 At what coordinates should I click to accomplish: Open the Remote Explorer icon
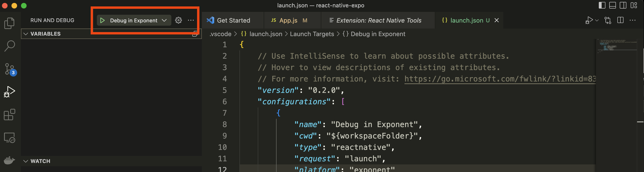point(10,138)
